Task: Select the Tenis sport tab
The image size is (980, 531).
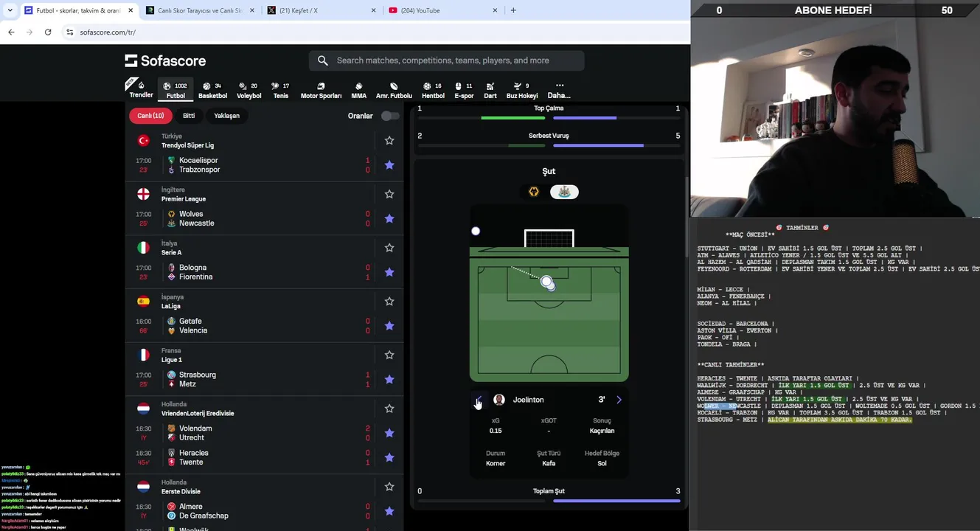Action: (x=280, y=90)
